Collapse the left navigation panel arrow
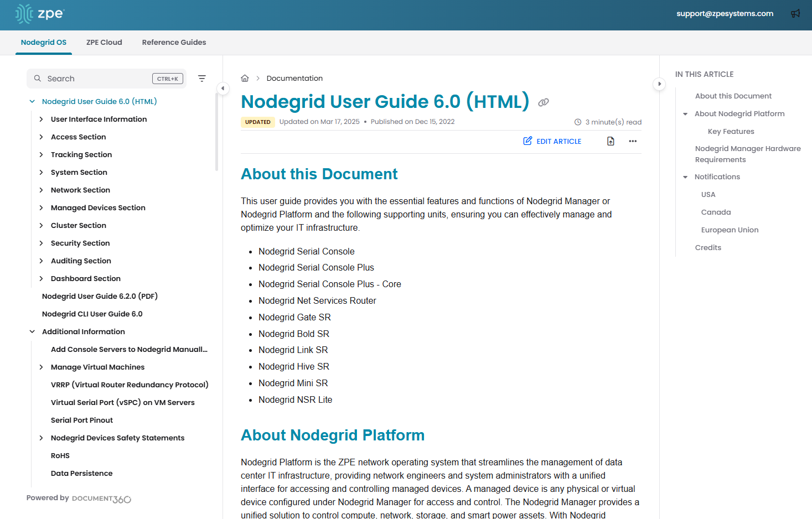Screen dimensions: 812x519 click(x=223, y=88)
